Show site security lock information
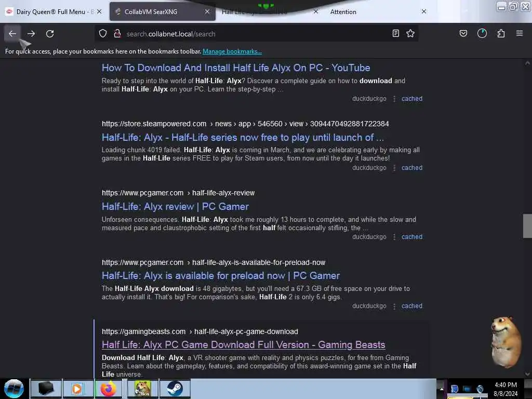This screenshot has width=532, height=399. pyautogui.click(x=117, y=33)
